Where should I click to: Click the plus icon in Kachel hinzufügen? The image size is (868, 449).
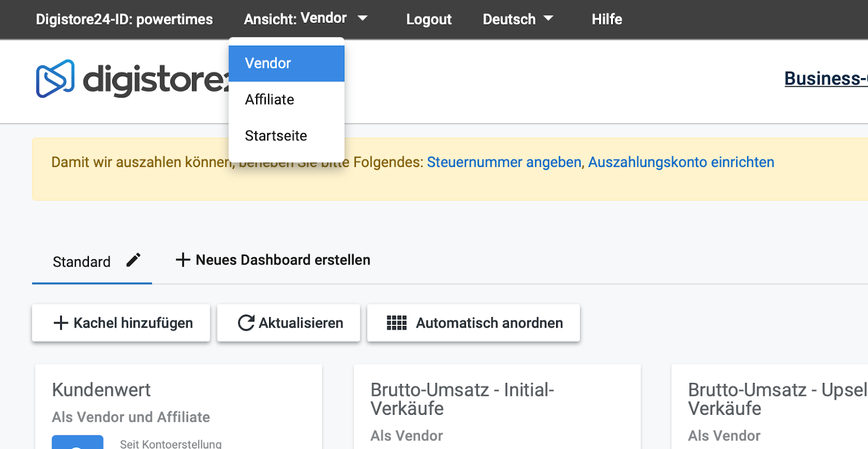61,323
